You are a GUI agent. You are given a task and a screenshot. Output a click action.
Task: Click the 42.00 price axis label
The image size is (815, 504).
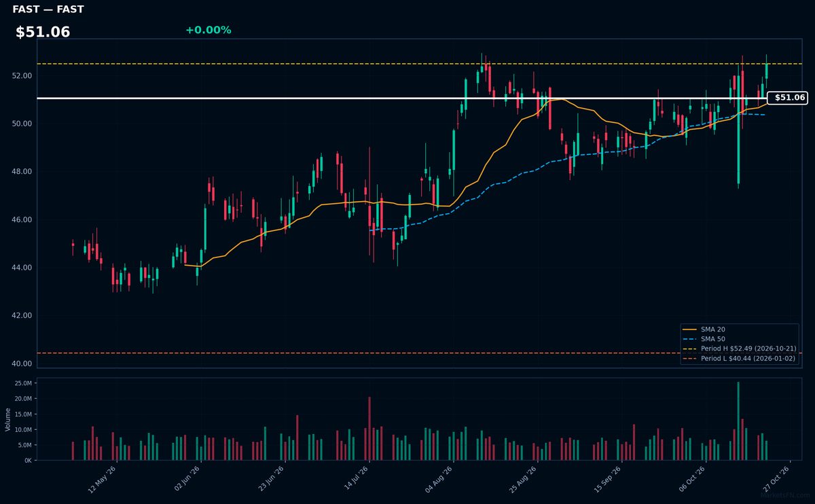(x=22, y=316)
